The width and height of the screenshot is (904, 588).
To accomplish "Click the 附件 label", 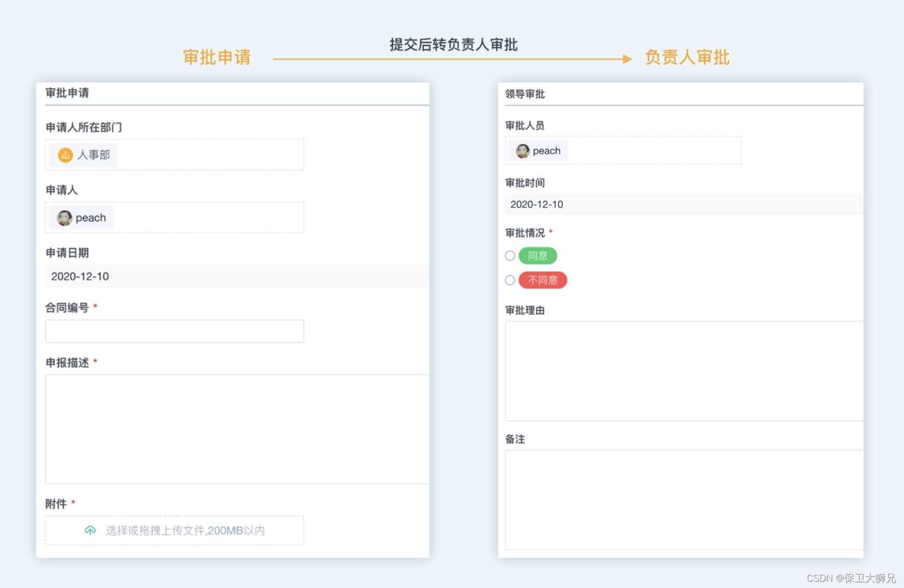I will (x=56, y=503).
